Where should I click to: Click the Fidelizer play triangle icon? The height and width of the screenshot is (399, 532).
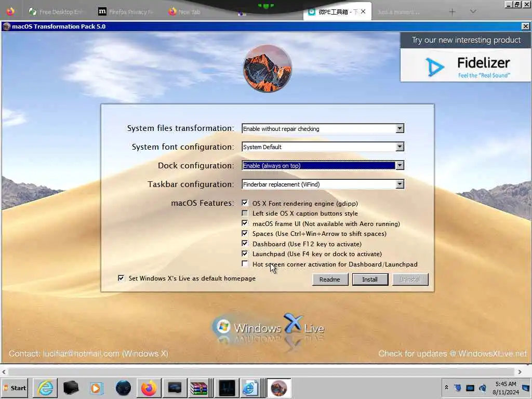pos(435,66)
